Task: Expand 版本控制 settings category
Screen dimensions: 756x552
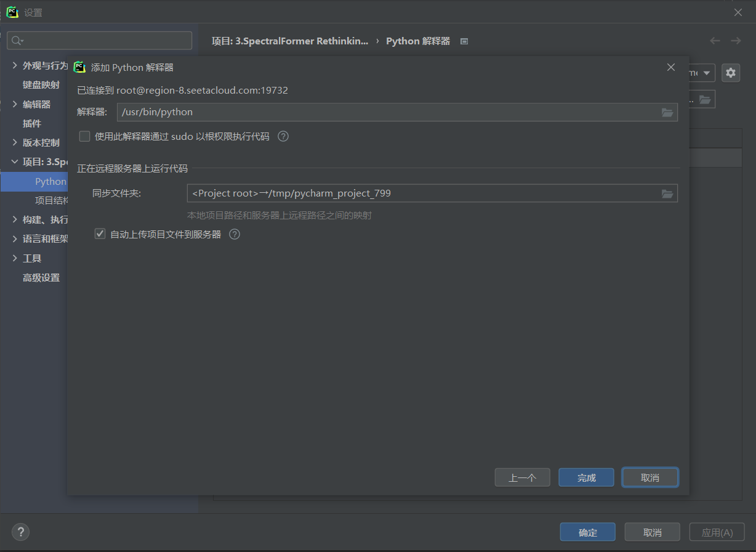Action: click(15, 142)
